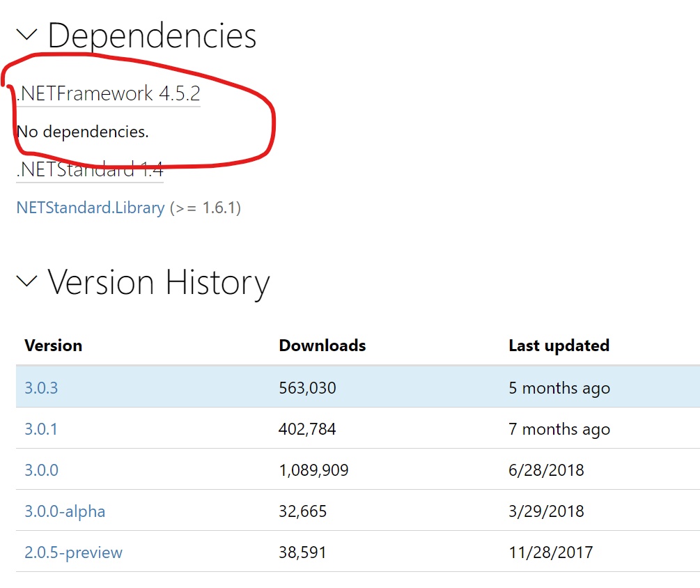700x588 pixels.
Task: Open the 2.0.5-preview version page
Action: [73, 552]
